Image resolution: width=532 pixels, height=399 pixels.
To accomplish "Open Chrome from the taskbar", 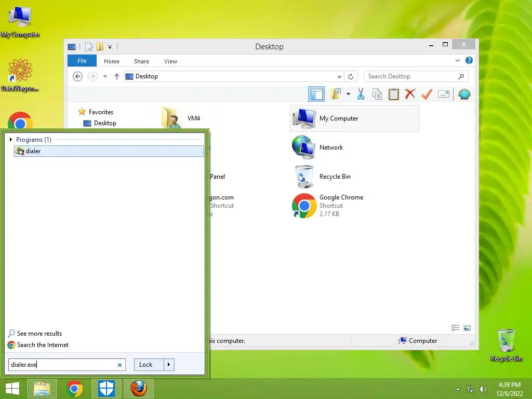I will click(x=74, y=388).
